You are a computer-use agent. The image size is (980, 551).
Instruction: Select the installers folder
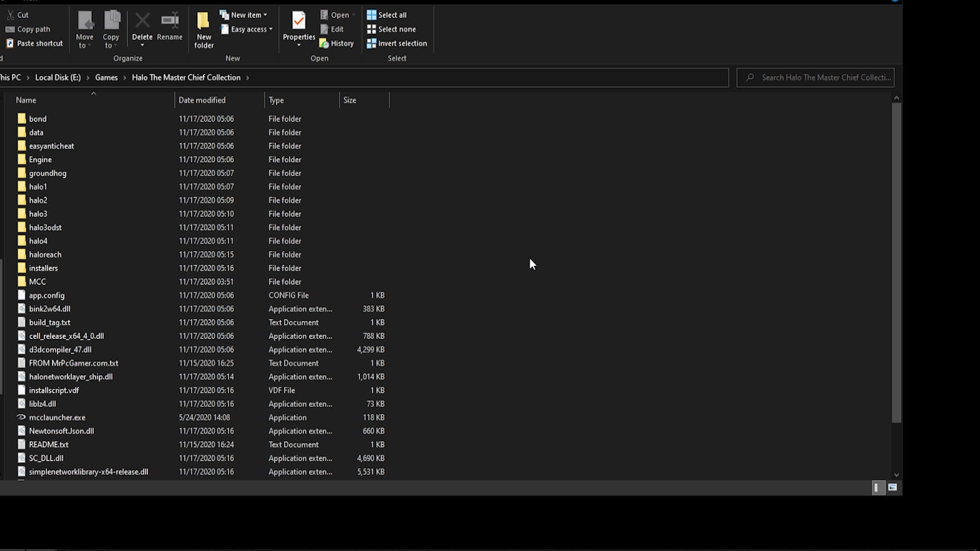pos(43,268)
